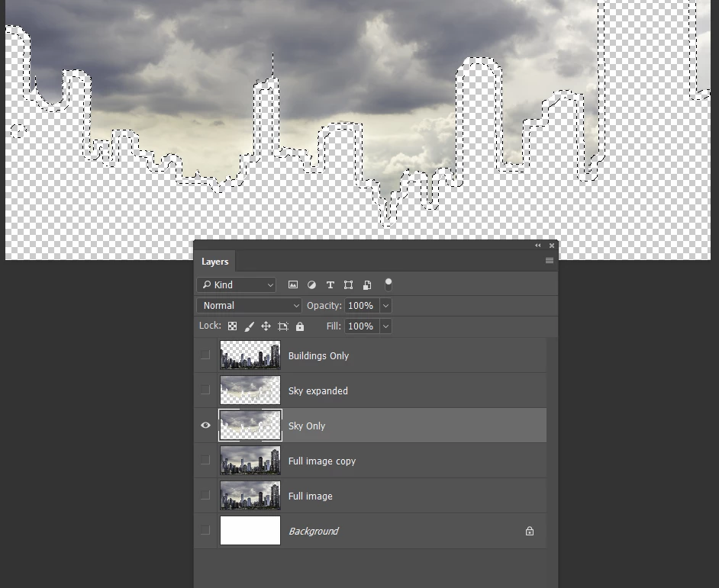Click the Full image layer thumbnail
The width and height of the screenshot is (719, 588).
[x=250, y=496]
